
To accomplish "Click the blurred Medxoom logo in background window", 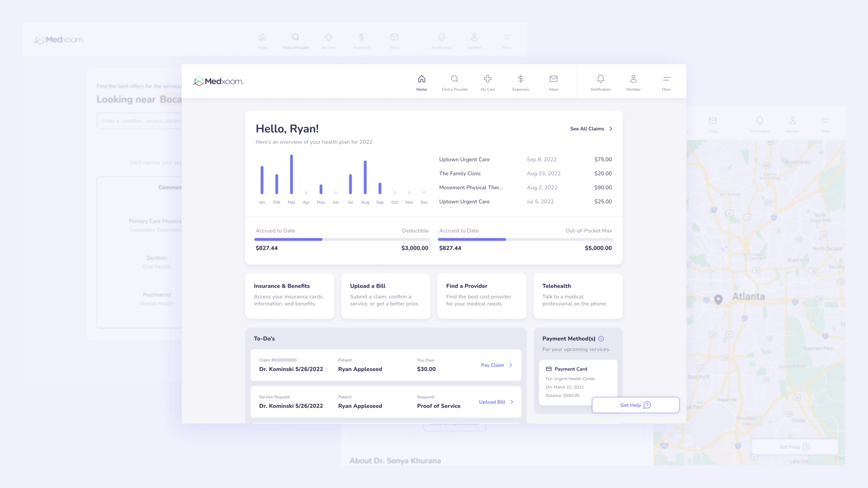I will [59, 39].
